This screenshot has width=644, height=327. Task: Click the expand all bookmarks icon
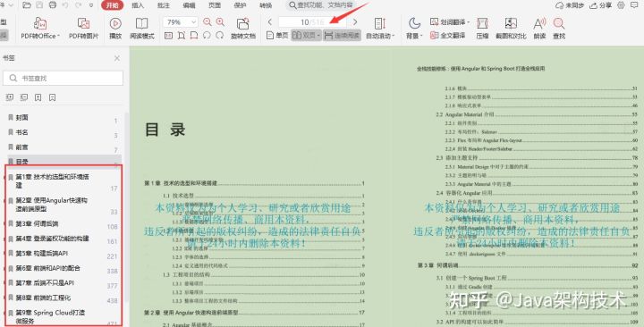click(x=10, y=97)
